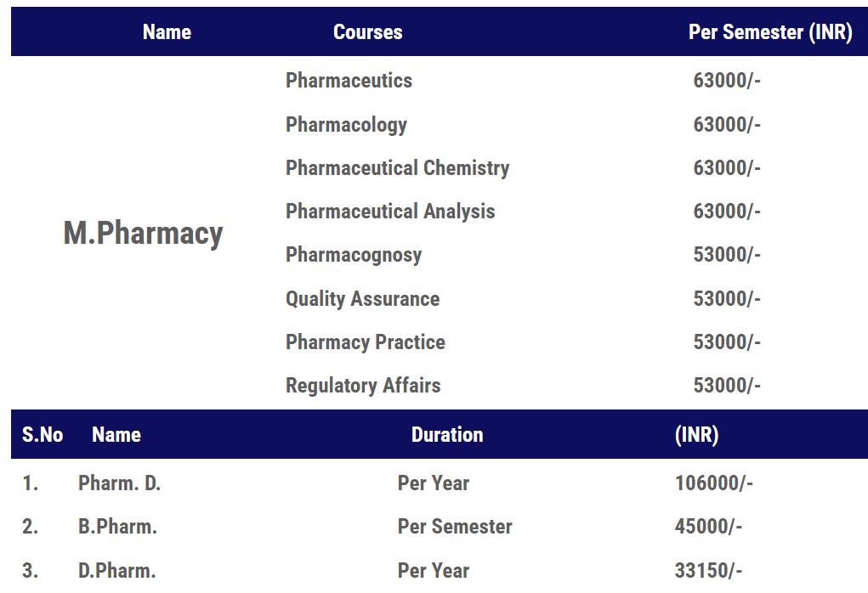Viewport: 868px width, 593px height.
Task: Click Pharmaceutical Chemistry course text
Action: tap(397, 168)
